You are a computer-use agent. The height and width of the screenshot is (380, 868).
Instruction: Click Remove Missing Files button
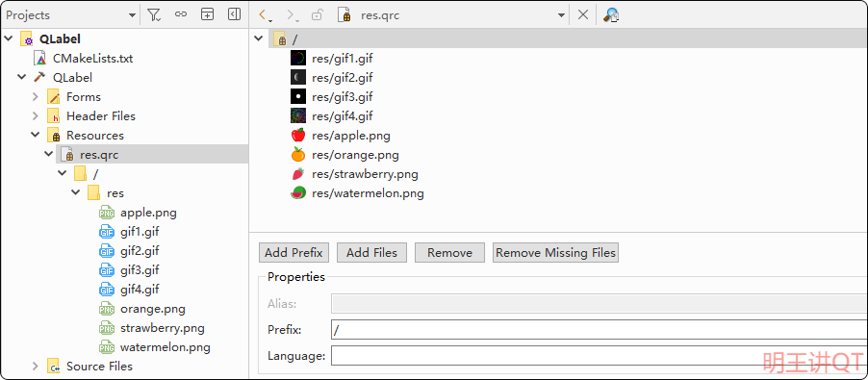point(555,253)
